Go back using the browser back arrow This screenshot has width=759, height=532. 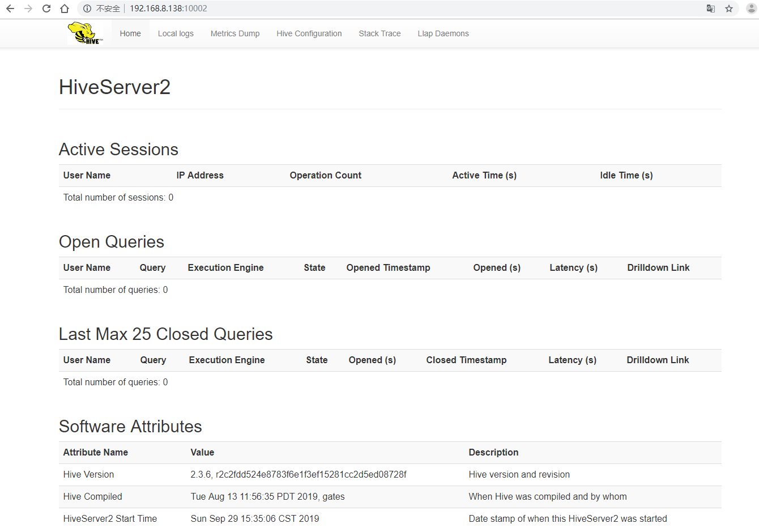click(x=10, y=8)
